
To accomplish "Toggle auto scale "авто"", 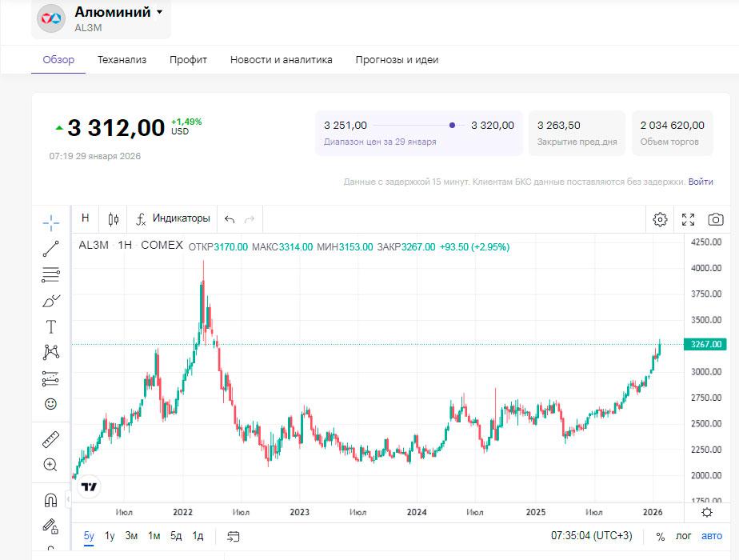I will tap(711, 536).
